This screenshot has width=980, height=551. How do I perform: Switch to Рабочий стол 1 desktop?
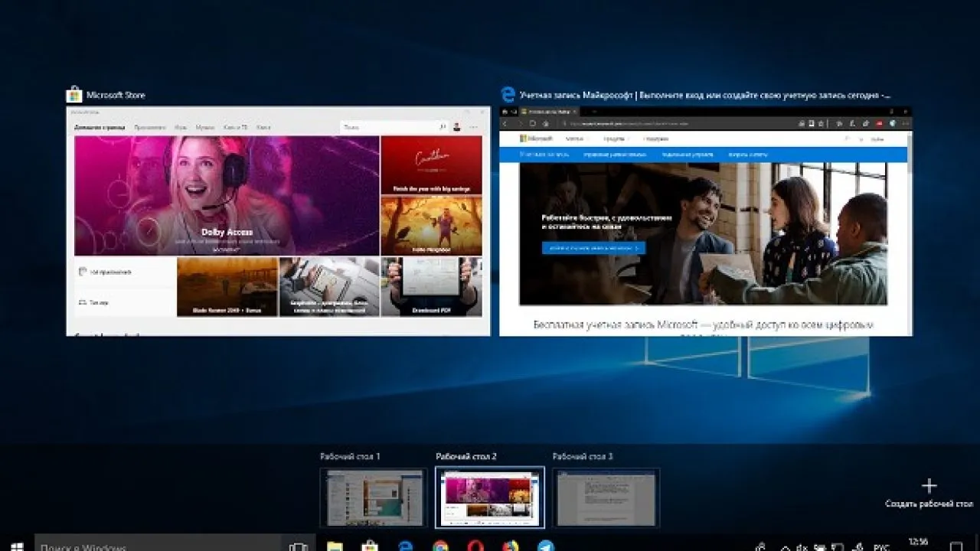click(x=374, y=497)
